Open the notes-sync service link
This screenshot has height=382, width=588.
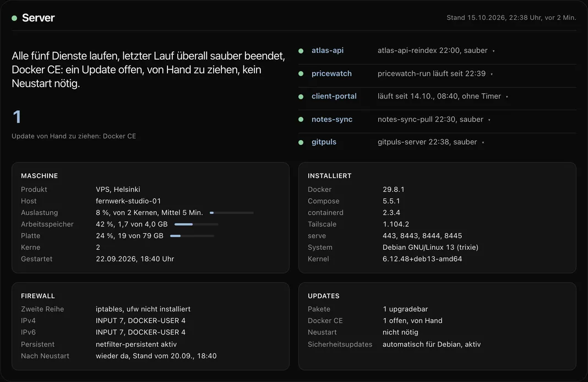coord(332,120)
